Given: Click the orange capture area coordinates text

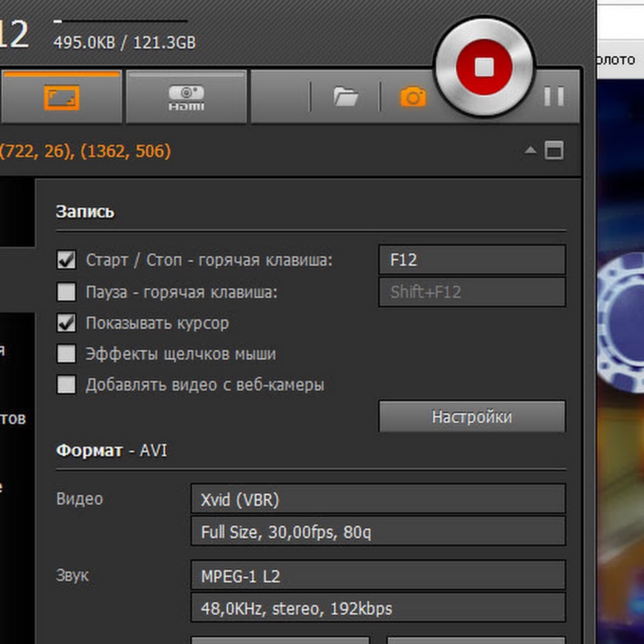Looking at the screenshot, I should point(86,152).
